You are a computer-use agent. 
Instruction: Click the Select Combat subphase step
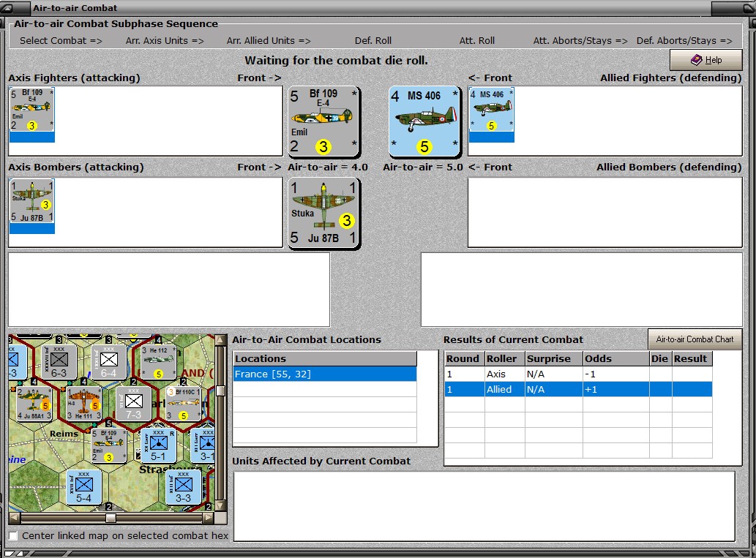(x=61, y=40)
